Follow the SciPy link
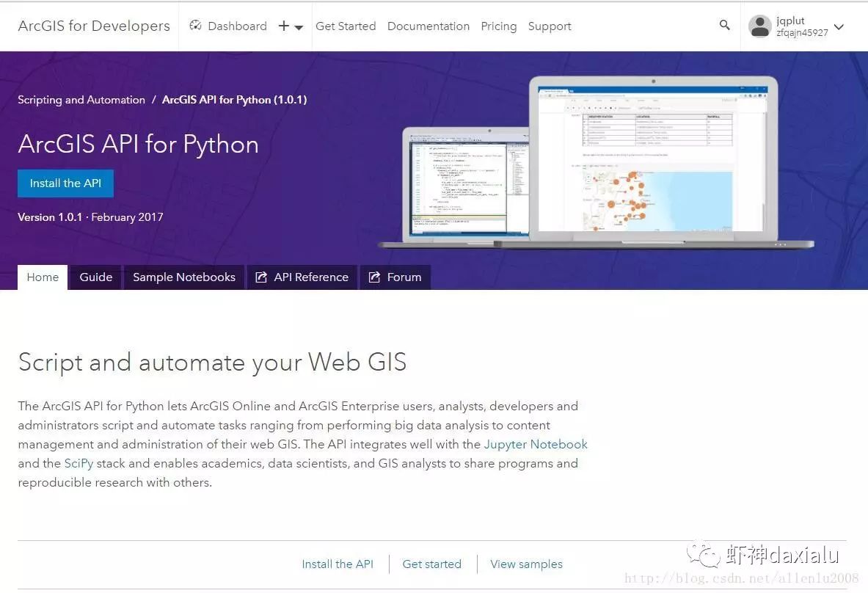Viewport: 868px width, 593px height. pyautogui.click(x=79, y=463)
